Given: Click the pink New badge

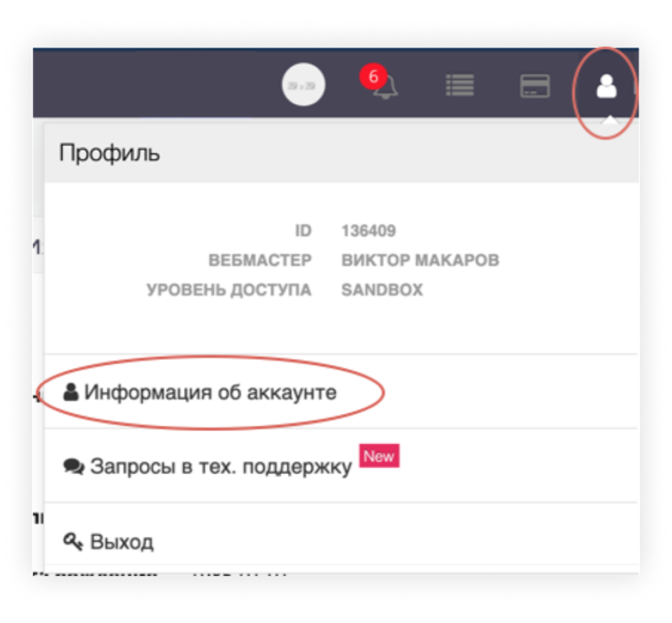Looking at the screenshot, I should [379, 456].
